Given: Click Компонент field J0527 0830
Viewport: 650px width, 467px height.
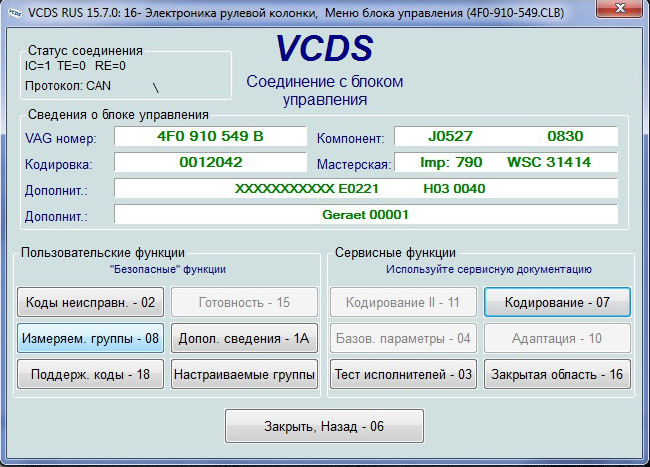Looking at the screenshot, I should click(506, 136).
